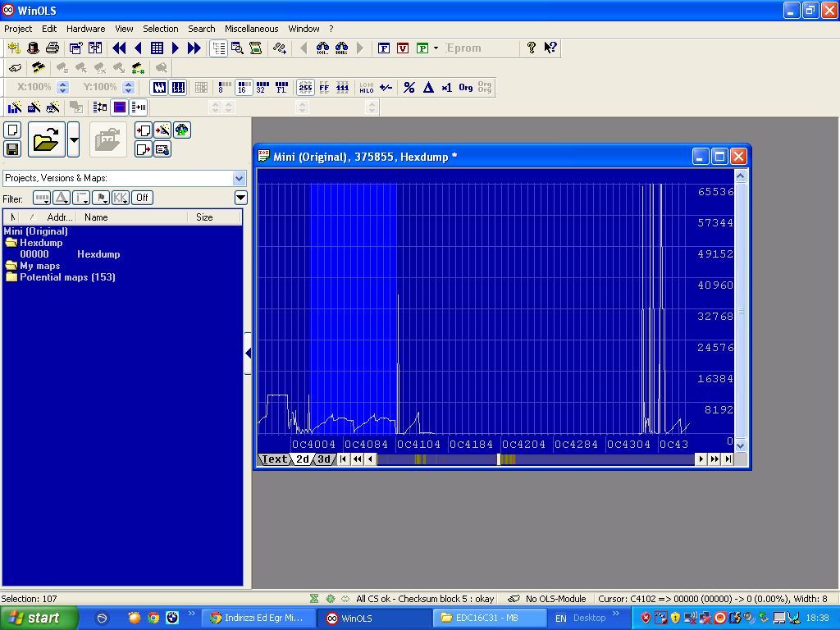Jump far forward with double right arrows
The image size is (840, 630).
tap(194, 48)
